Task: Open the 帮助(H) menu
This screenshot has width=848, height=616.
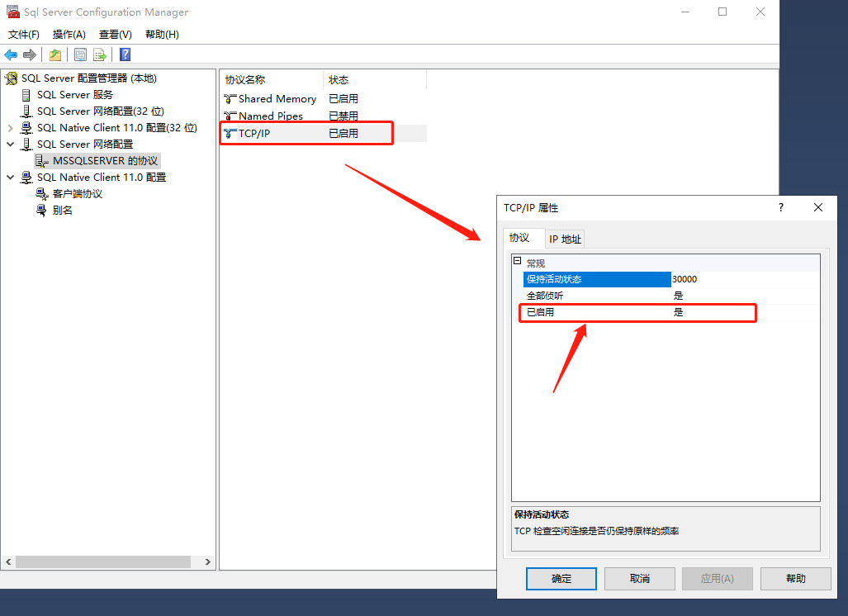Action: pyautogui.click(x=162, y=35)
